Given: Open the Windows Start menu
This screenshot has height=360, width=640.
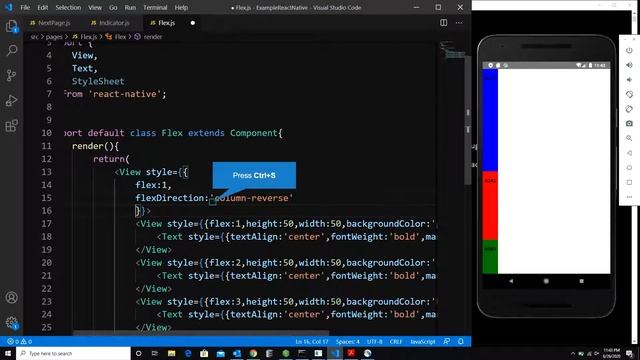Looking at the screenshot, I should coord(8,353).
